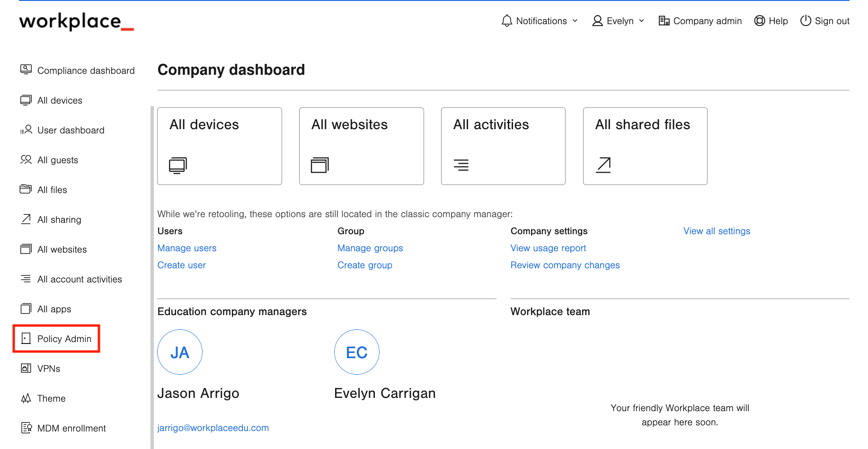The width and height of the screenshot is (868, 449).
Task: Open All files using the folder icon
Action: [26, 189]
